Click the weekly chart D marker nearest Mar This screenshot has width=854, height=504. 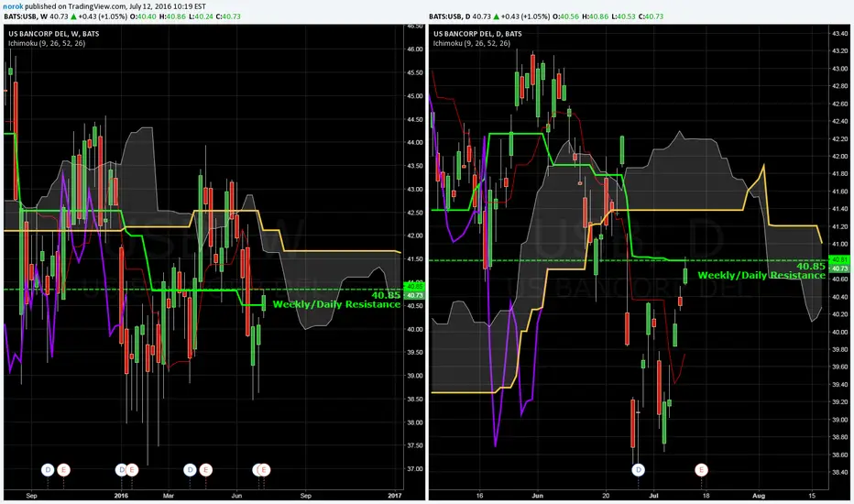tap(190, 470)
